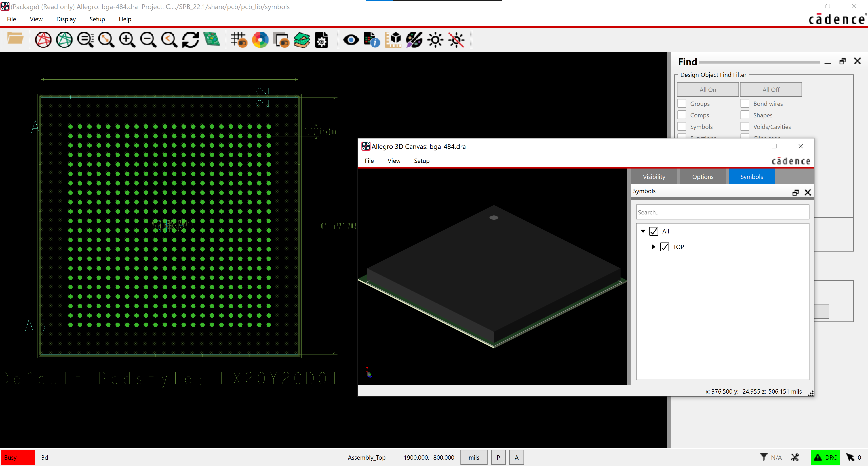The width and height of the screenshot is (868, 466).
Task: Click the paintbrush palette icon
Action: pyautogui.click(x=414, y=40)
